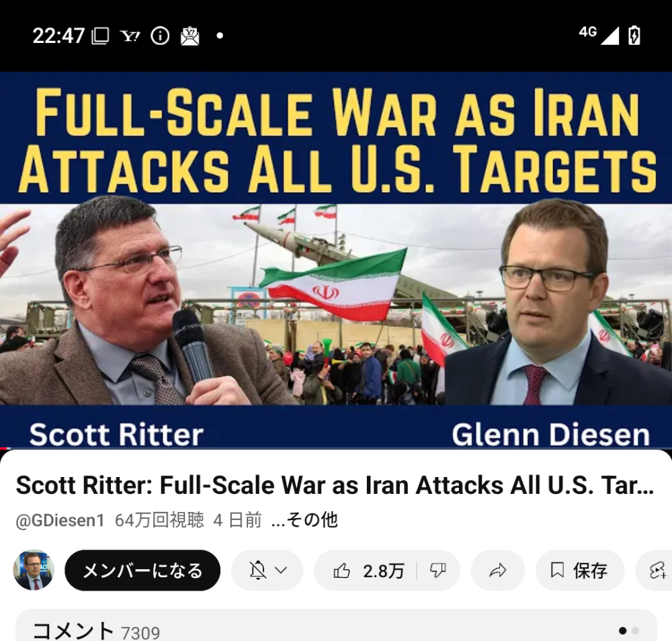
Task: Tap the mail notification icon in status bar
Action: tap(190, 36)
